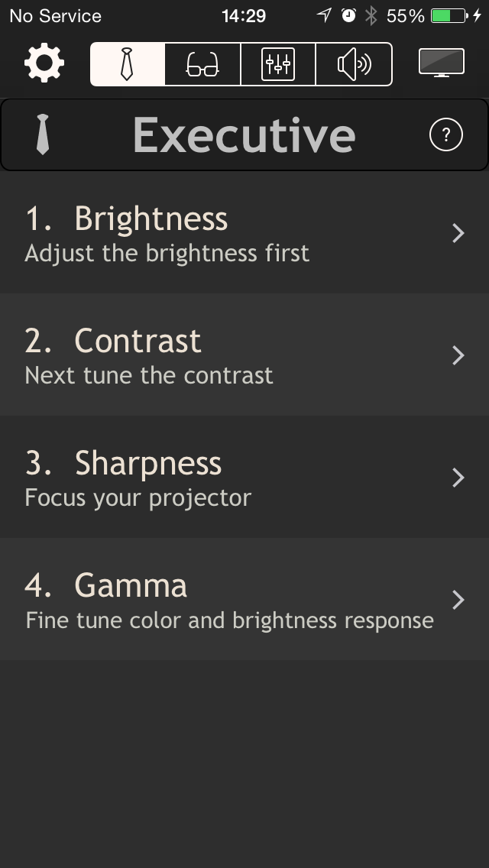Viewport: 489px width, 868px height.
Task: Open help via question mark icon
Action: pos(446,134)
